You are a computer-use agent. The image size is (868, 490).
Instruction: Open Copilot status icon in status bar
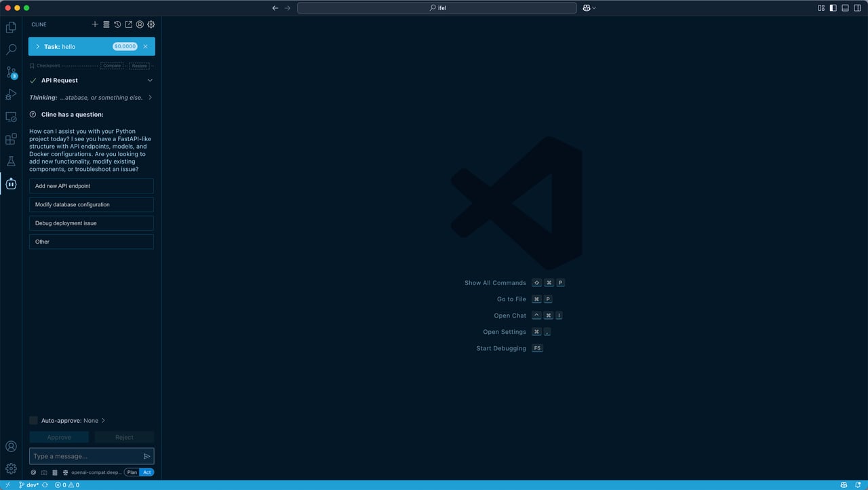[844, 485]
